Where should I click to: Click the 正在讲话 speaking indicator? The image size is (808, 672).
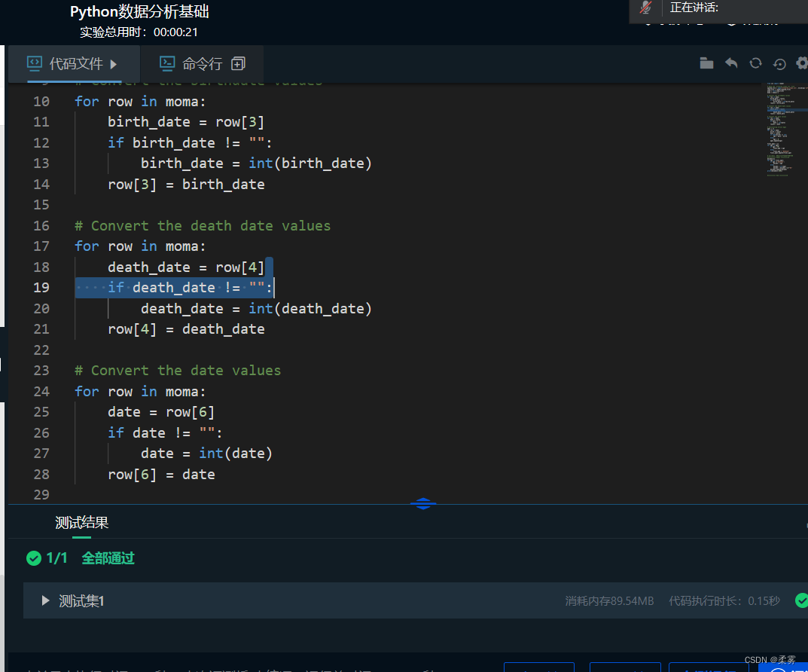pyautogui.click(x=694, y=8)
